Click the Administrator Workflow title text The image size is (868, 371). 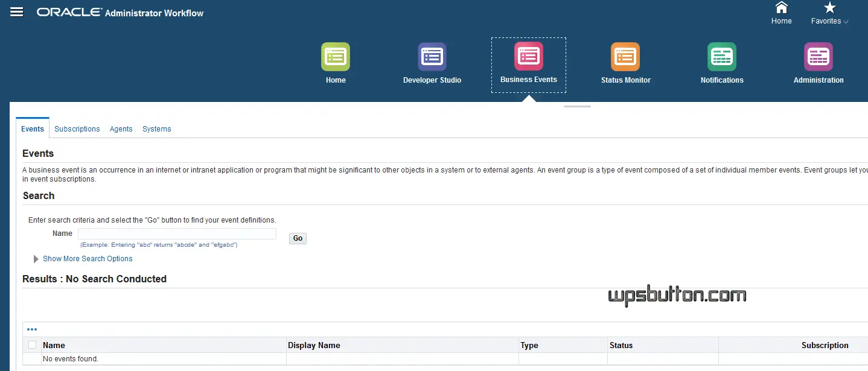coord(155,13)
